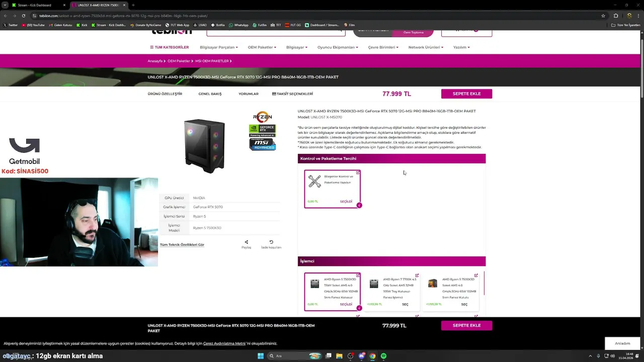The height and width of the screenshot is (362, 644).
Task: Open the FUT Web App bookmark
Action: coord(177,25)
